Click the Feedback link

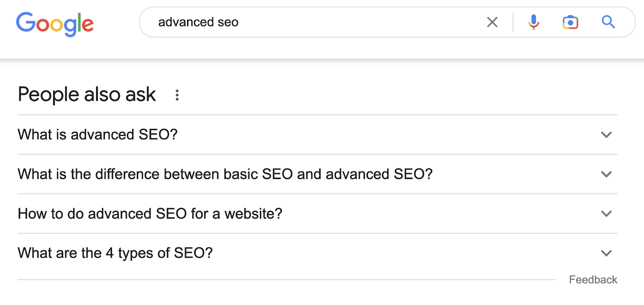[593, 279]
